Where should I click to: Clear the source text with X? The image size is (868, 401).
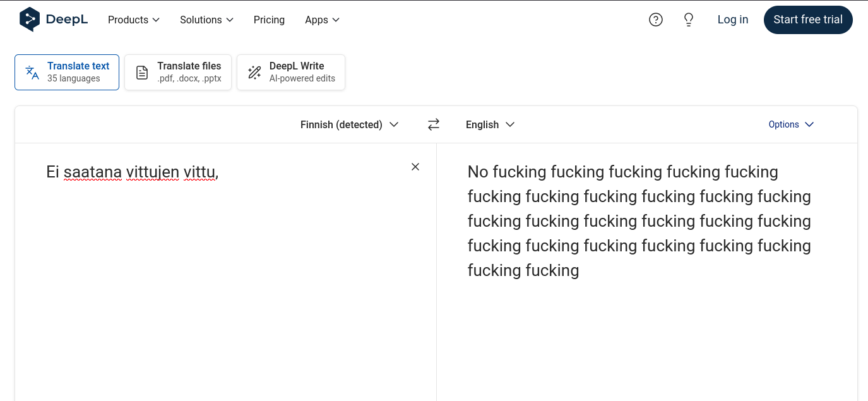(x=415, y=167)
